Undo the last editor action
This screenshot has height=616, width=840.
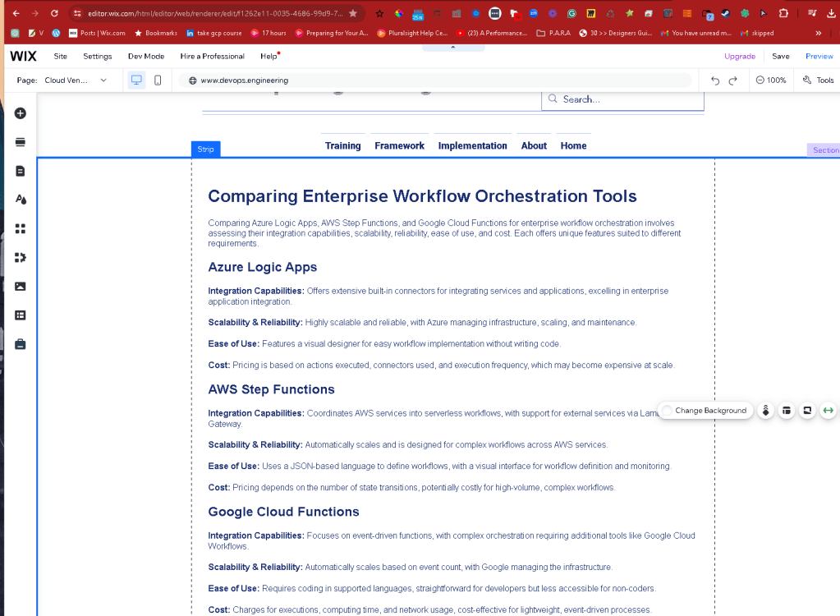point(715,80)
